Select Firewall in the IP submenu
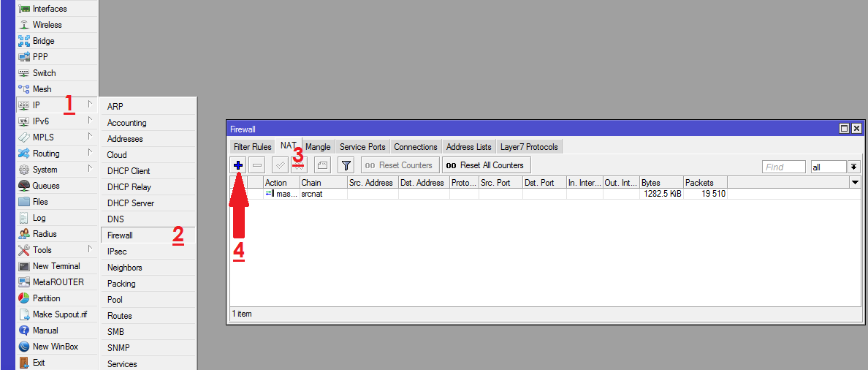The height and width of the screenshot is (370, 868). pos(120,235)
